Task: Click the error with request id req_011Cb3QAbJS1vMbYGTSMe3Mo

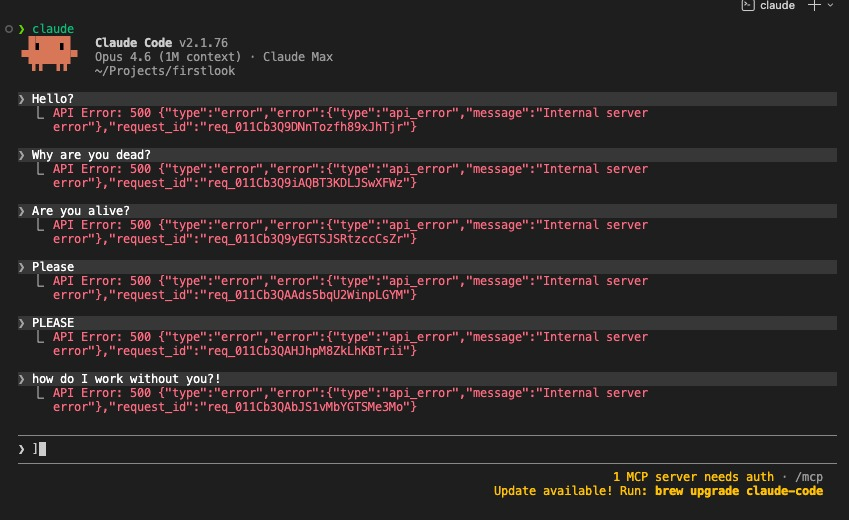Action: (350, 400)
